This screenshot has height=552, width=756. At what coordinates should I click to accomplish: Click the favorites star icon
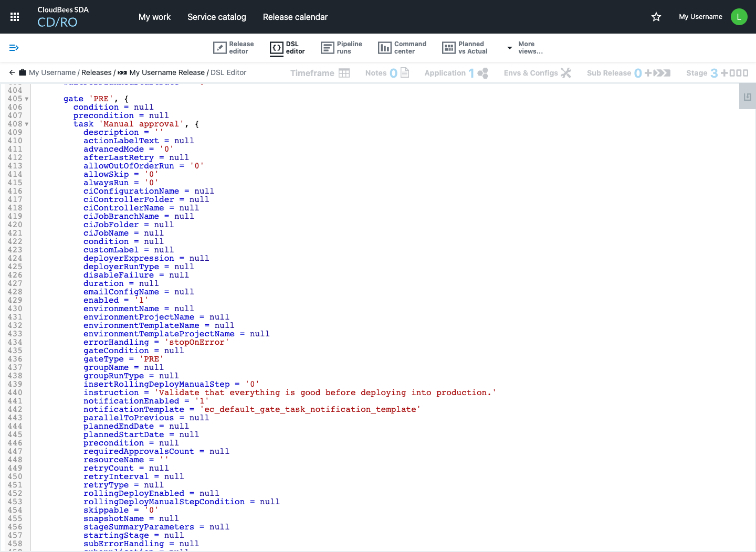coord(656,17)
